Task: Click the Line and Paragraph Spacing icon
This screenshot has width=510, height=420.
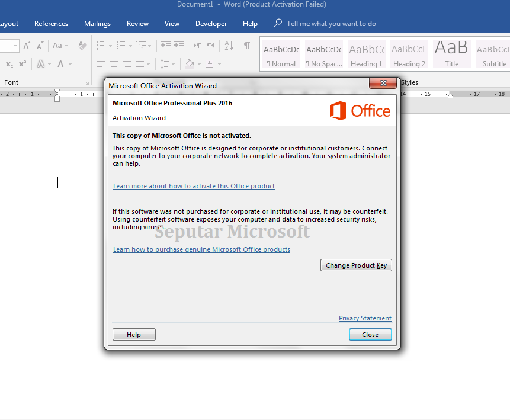Action: tap(165, 64)
